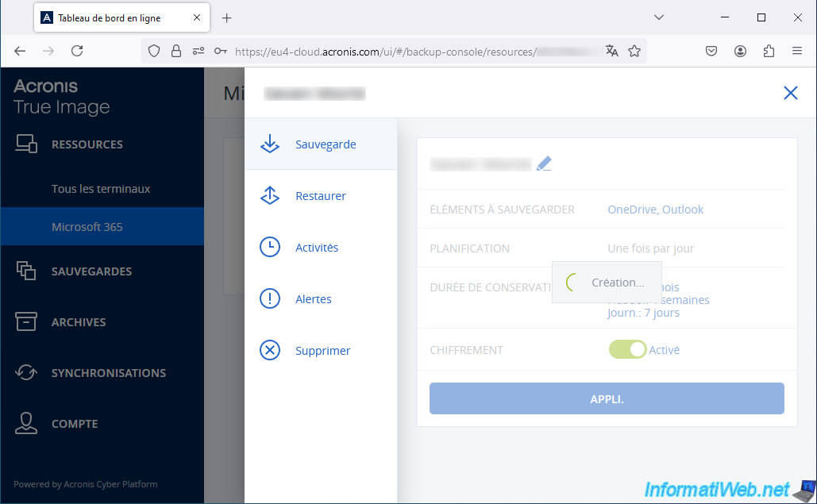Click the Restaurer upload-arrow icon
Viewport: 817px width, 504px height.
click(270, 196)
